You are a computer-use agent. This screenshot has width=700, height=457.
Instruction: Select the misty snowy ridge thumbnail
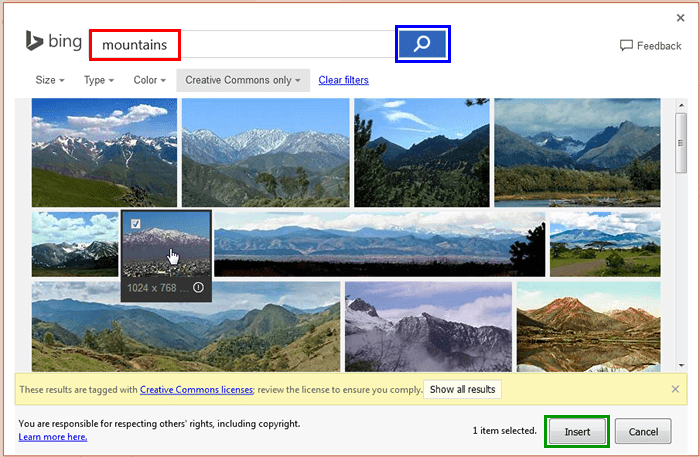(x=429, y=327)
